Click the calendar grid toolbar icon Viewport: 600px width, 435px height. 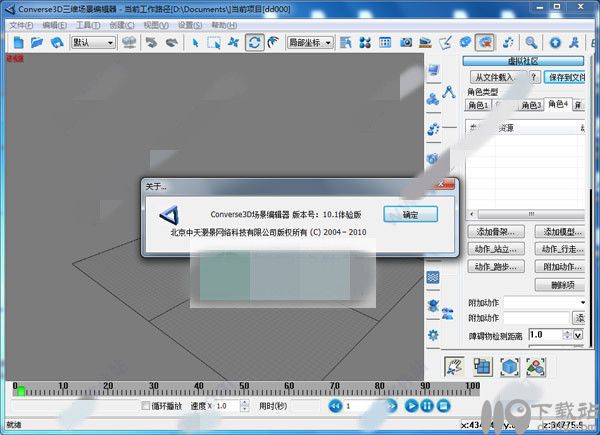[385, 42]
